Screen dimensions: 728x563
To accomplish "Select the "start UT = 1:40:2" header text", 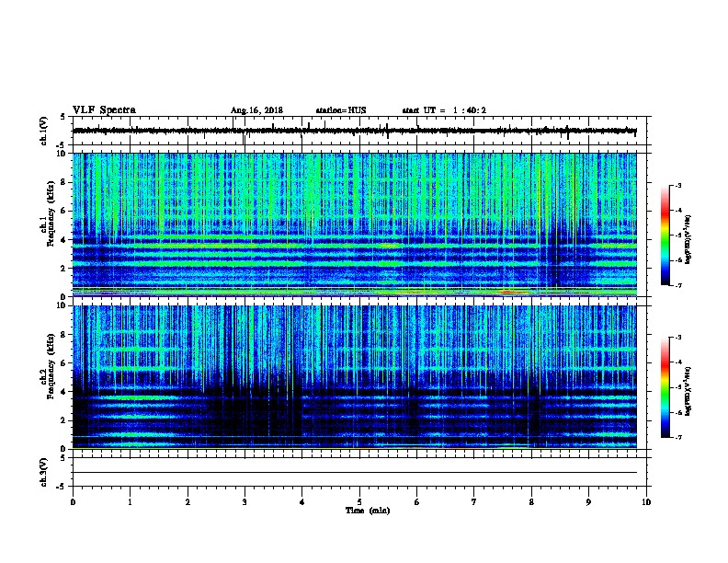I will tap(444, 110).
